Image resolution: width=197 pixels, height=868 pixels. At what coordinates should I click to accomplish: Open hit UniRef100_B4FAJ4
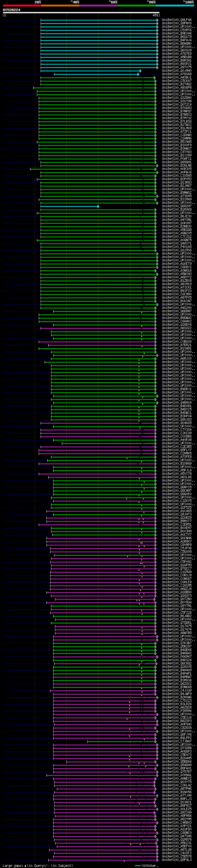(177, 40)
